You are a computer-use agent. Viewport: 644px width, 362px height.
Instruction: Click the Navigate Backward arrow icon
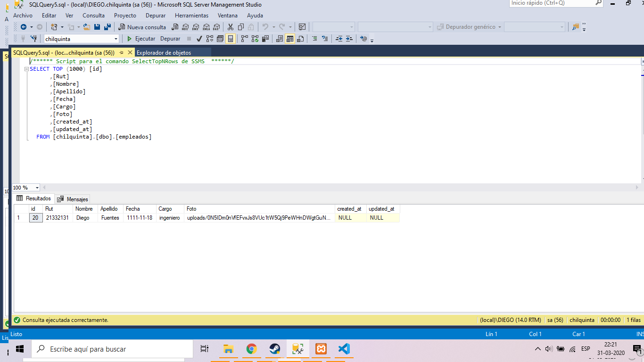click(24, 27)
